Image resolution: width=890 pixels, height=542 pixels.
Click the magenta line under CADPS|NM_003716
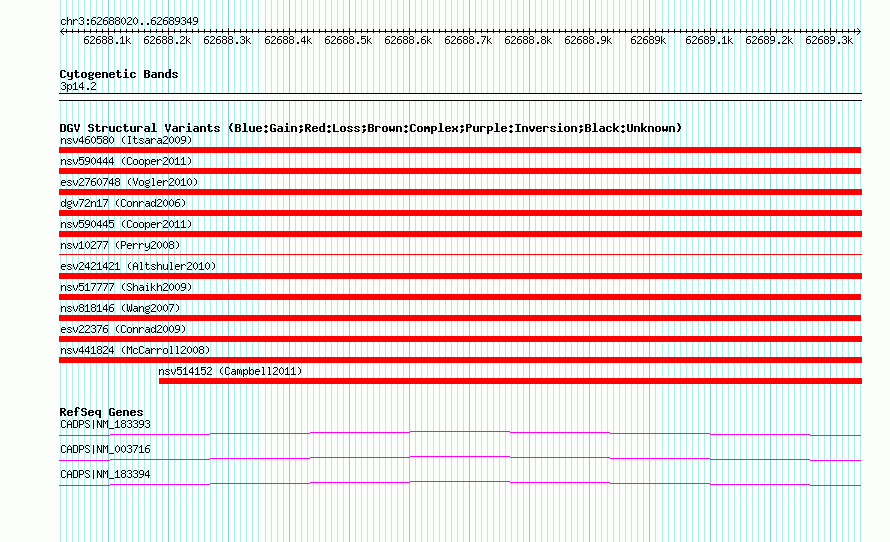pos(460,459)
